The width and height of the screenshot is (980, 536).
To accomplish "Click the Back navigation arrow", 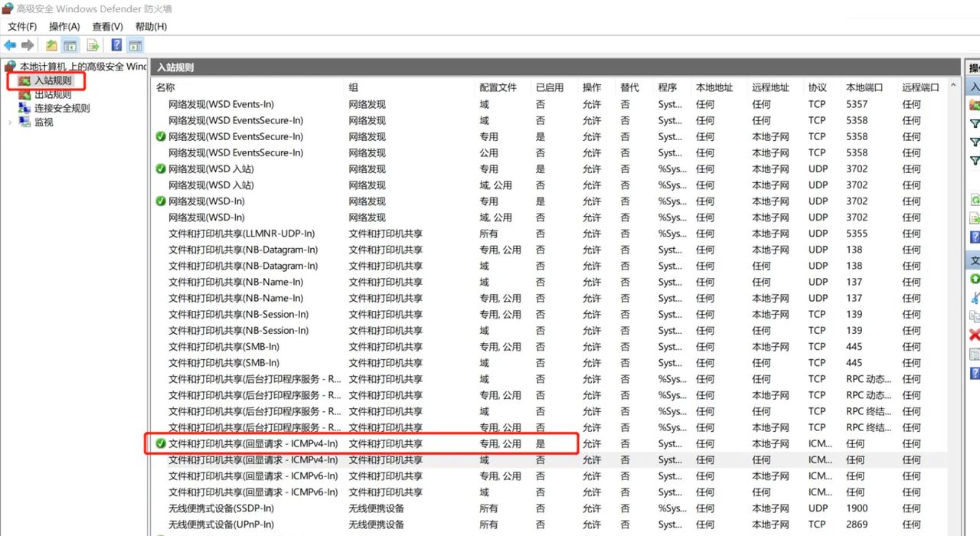I will tap(9, 44).
